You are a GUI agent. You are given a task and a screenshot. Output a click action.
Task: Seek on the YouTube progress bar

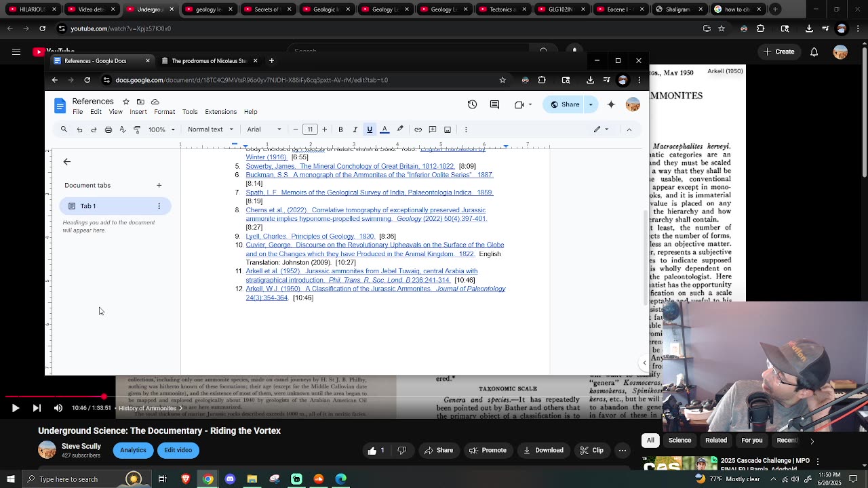pyautogui.click(x=434, y=396)
